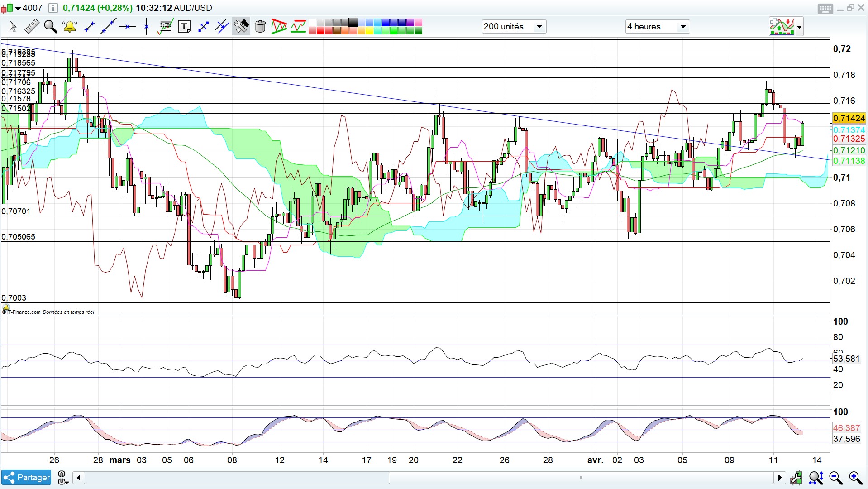The height and width of the screenshot is (489, 868).
Task: Choose the long trend line tool
Action: (x=108, y=26)
